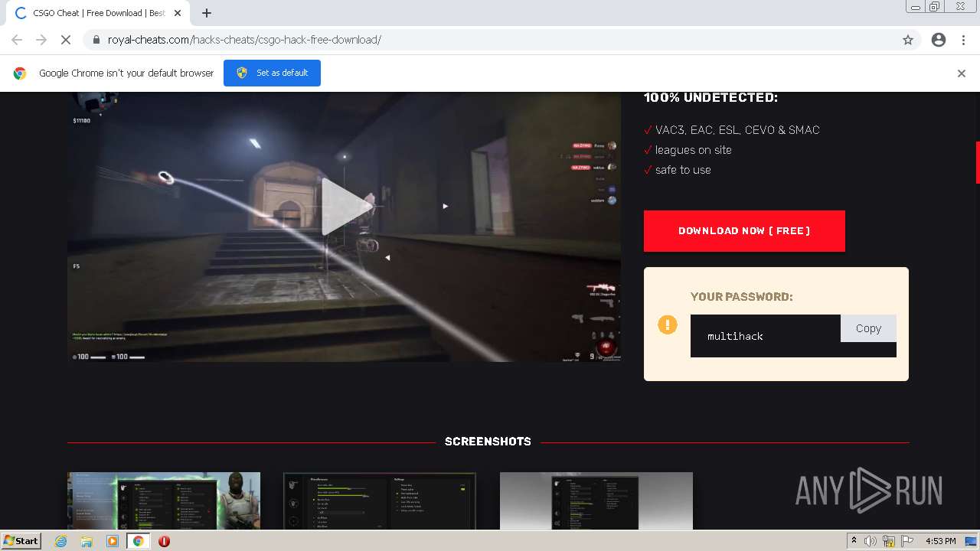This screenshot has width=980, height=551.
Task: Click the 'leagues on site' text
Action: tap(694, 150)
